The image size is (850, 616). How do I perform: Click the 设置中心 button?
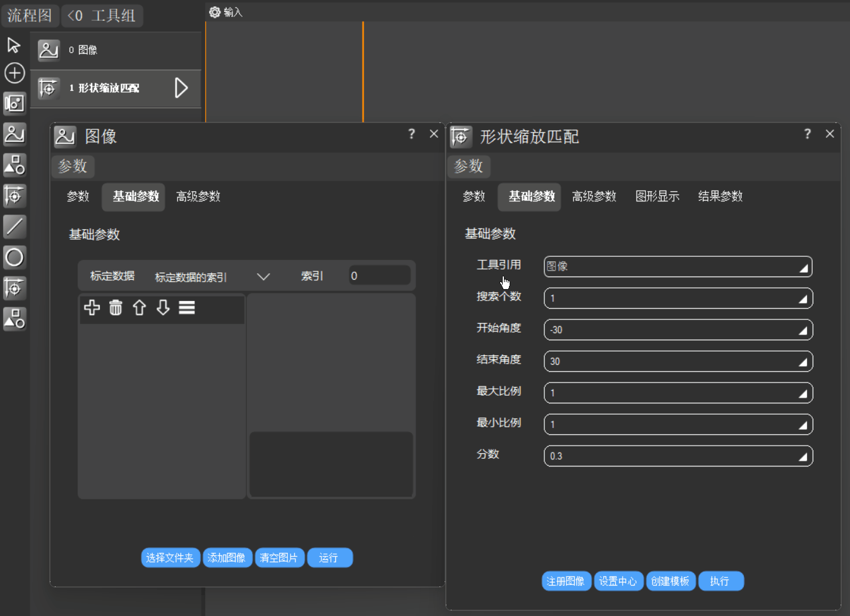click(x=618, y=581)
